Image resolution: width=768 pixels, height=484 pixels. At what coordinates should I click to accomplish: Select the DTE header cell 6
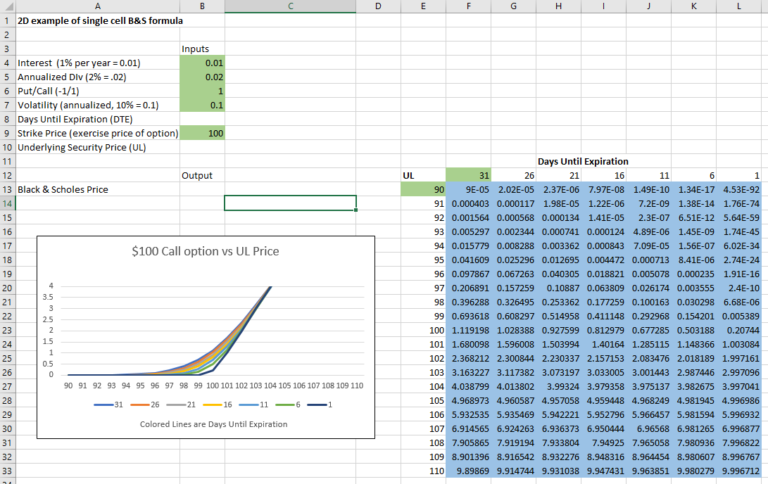pos(694,175)
